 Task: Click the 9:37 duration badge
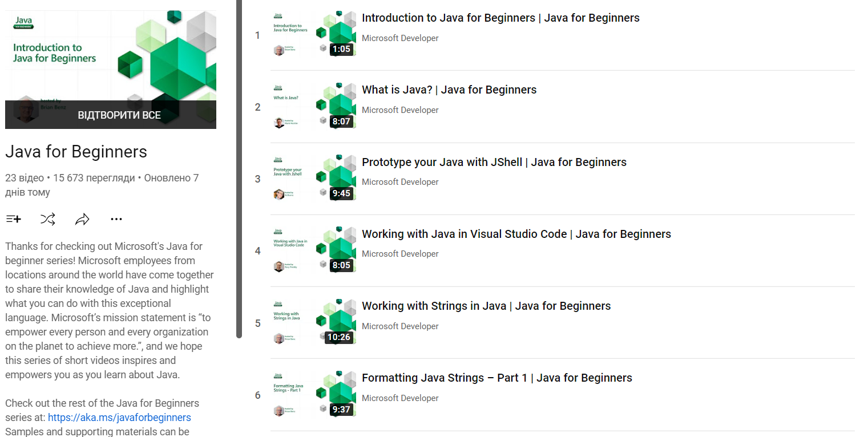341,410
